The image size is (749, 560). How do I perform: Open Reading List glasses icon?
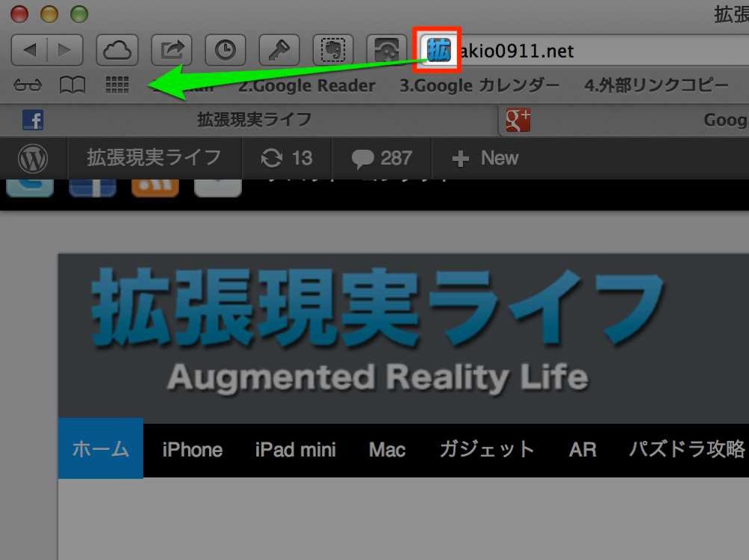(x=28, y=85)
